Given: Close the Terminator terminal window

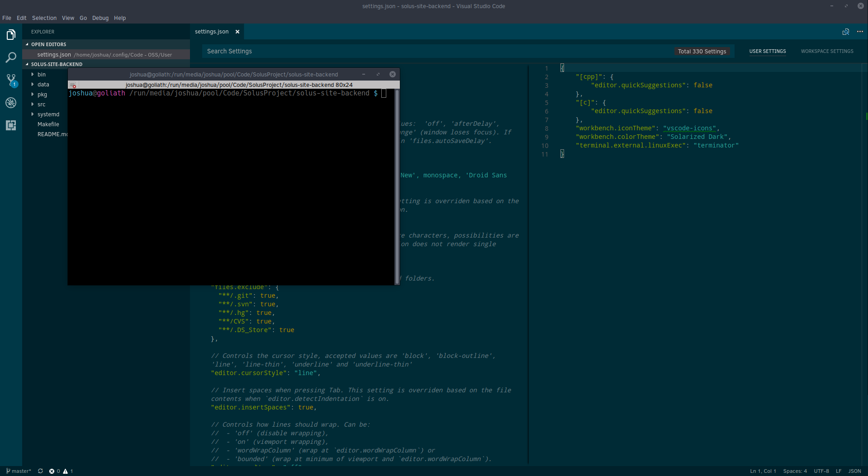Looking at the screenshot, I should point(393,74).
